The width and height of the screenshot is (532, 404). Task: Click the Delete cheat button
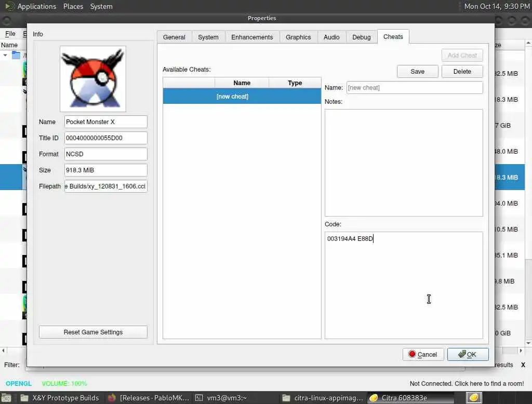[462, 72]
